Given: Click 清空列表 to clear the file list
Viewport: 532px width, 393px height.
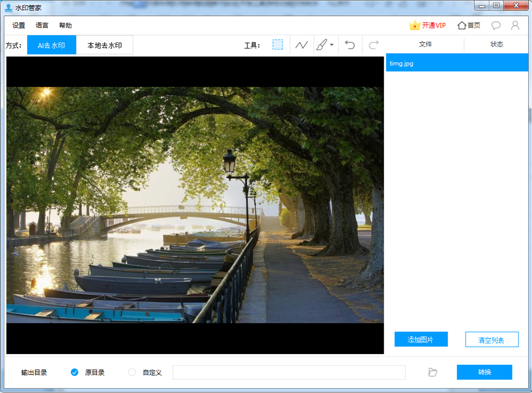Looking at the screenshot, I should 492,340.
